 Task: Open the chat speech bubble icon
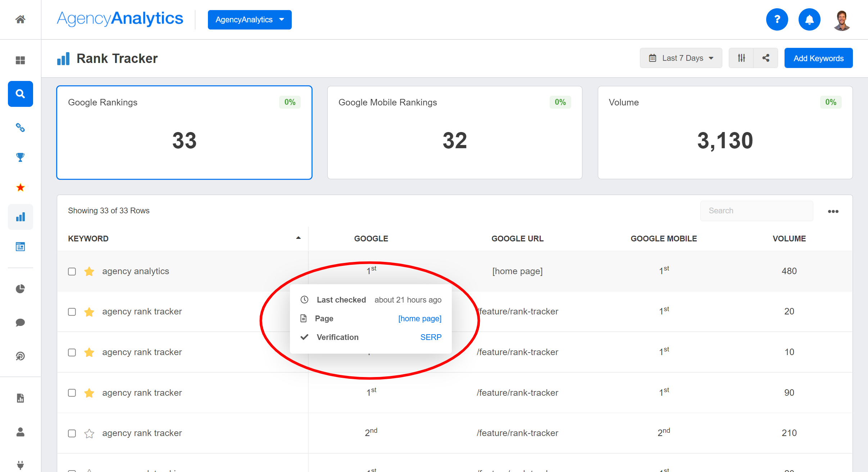click(21, 322)
